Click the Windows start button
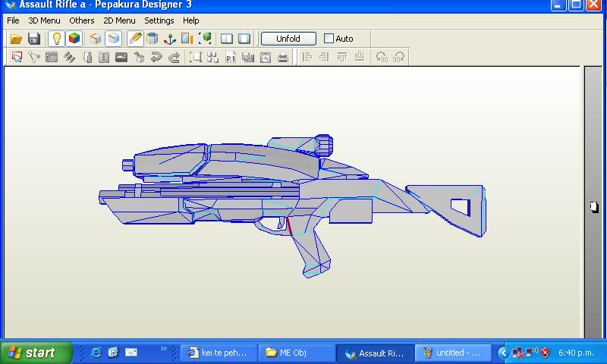Screen dimensions: 607x364 [36, 353]
